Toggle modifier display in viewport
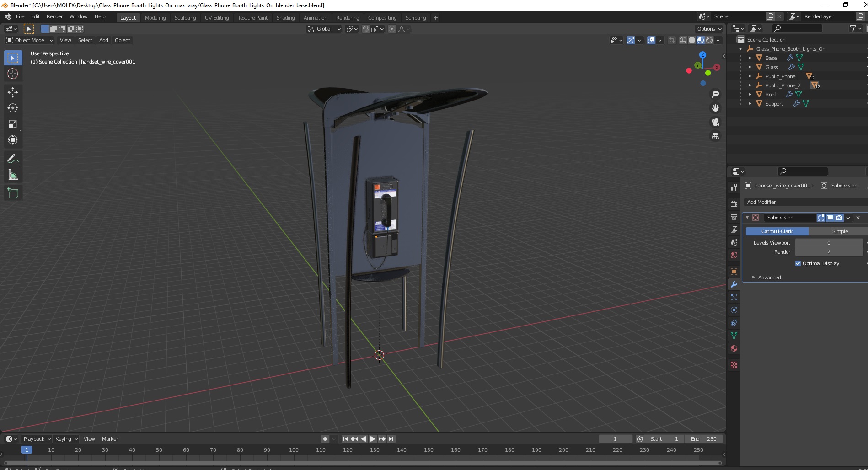 click(830, 218)
